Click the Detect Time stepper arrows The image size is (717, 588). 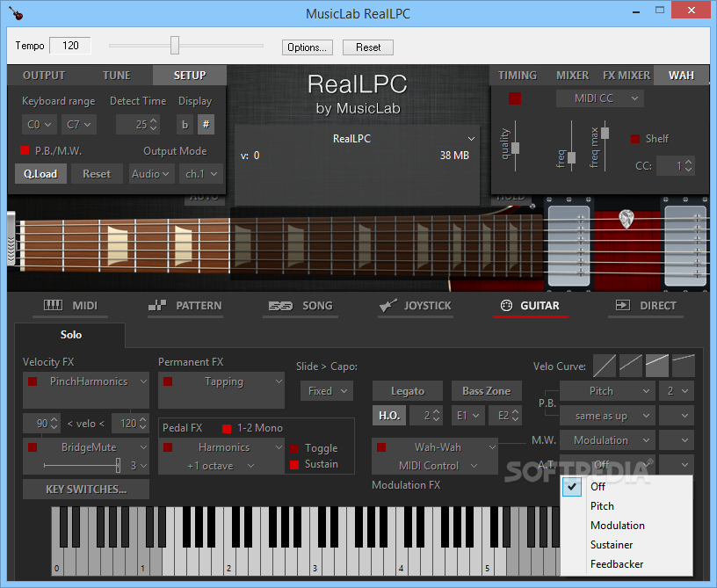pos(154,125)
